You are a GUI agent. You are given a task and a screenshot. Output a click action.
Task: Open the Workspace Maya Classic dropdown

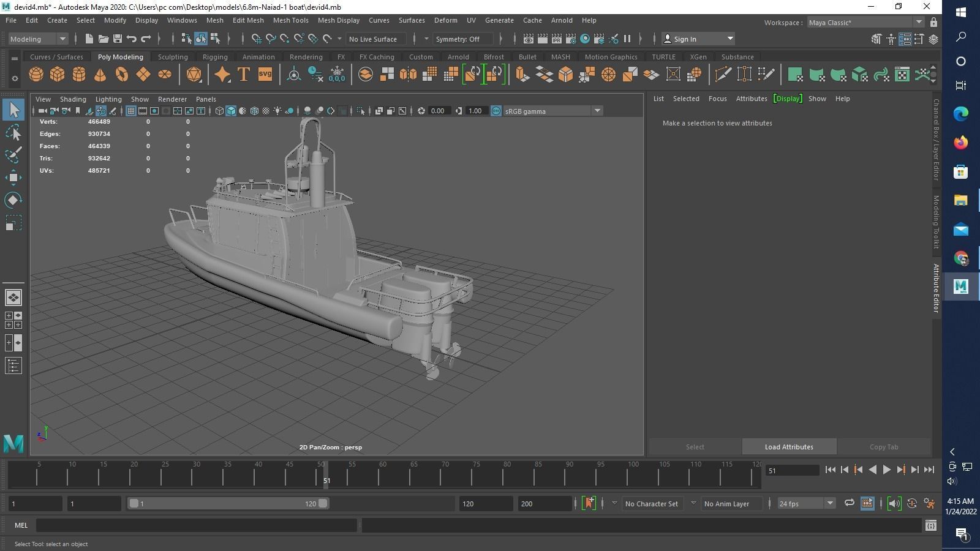pos(865,22)
